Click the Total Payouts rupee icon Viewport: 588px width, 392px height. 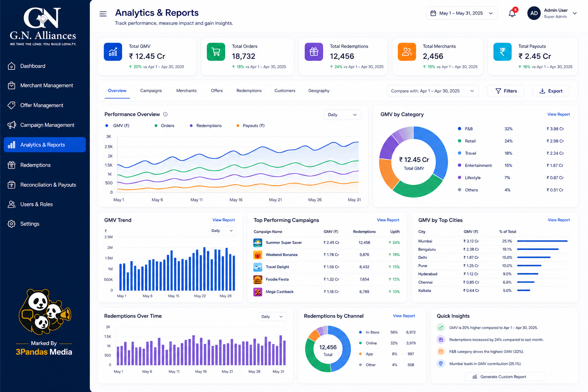[x=503, y=52]
